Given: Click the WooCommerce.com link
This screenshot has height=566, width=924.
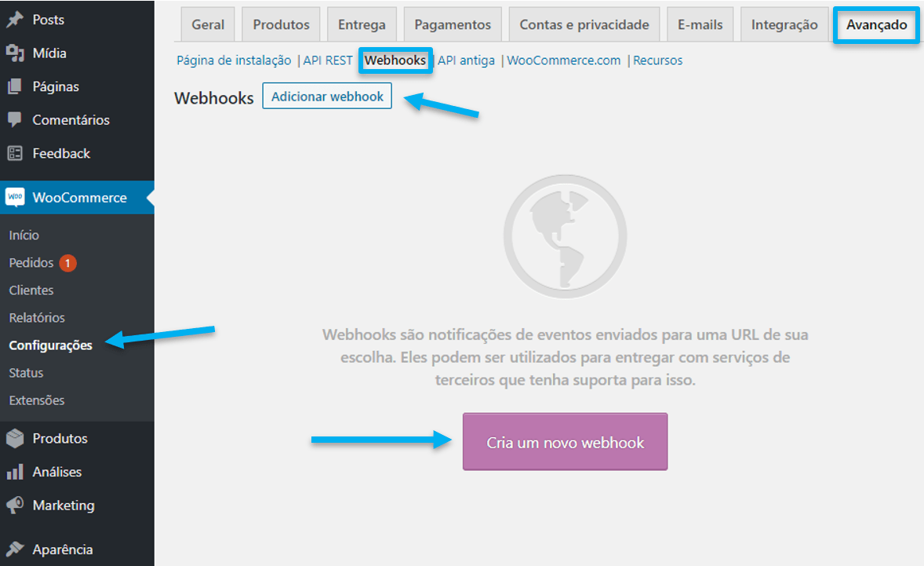Looking at the screenshot, I should [x=563, y=60].
